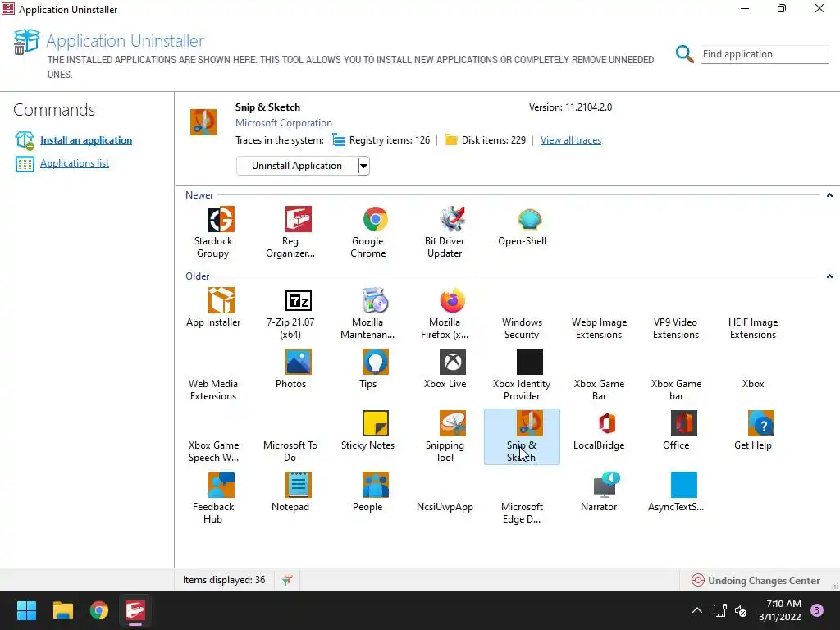Screen dimensions: 840x630
Task: Select the Xbox Identity Provider entry
Action: [523, 375]
